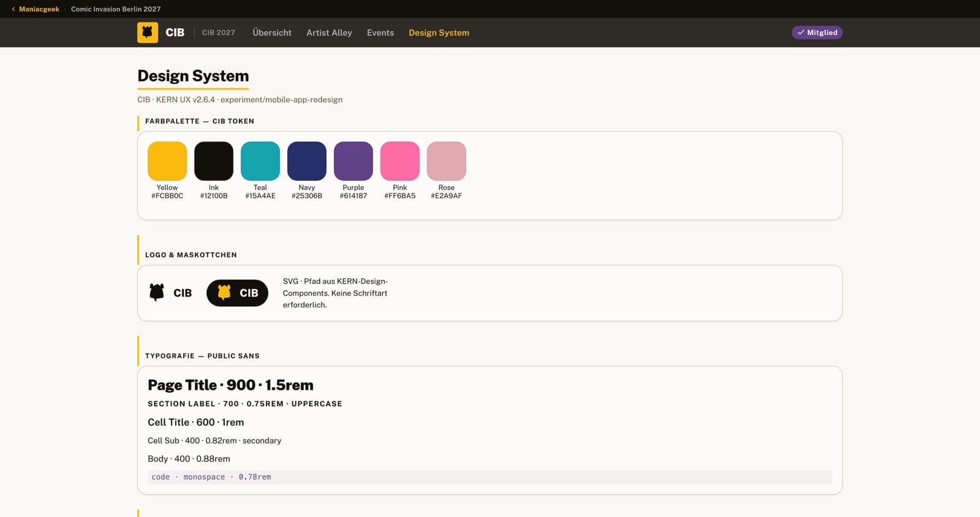This screenshot has height=517, width=980.
Task: Click the hex value #15A4AE
Action: click(260, 196)
